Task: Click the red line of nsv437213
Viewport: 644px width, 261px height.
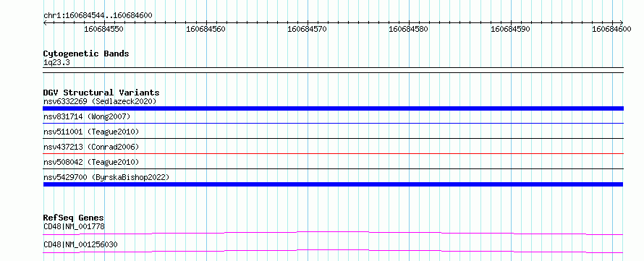Action: (333, 153)
